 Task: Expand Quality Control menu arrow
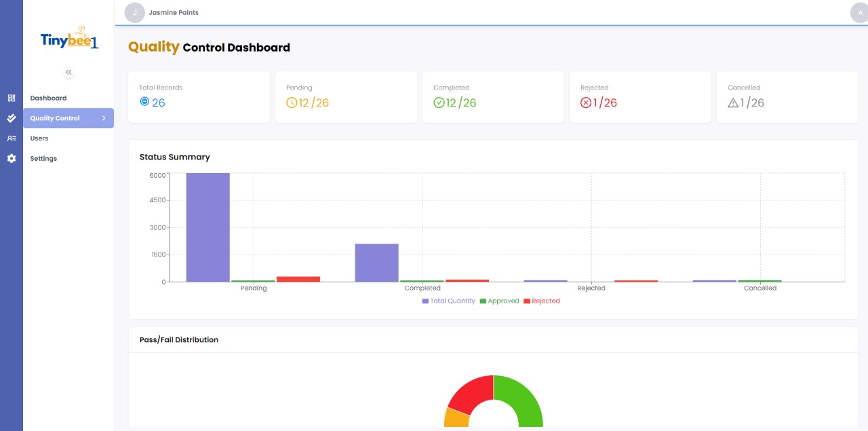tap(104, 118)
